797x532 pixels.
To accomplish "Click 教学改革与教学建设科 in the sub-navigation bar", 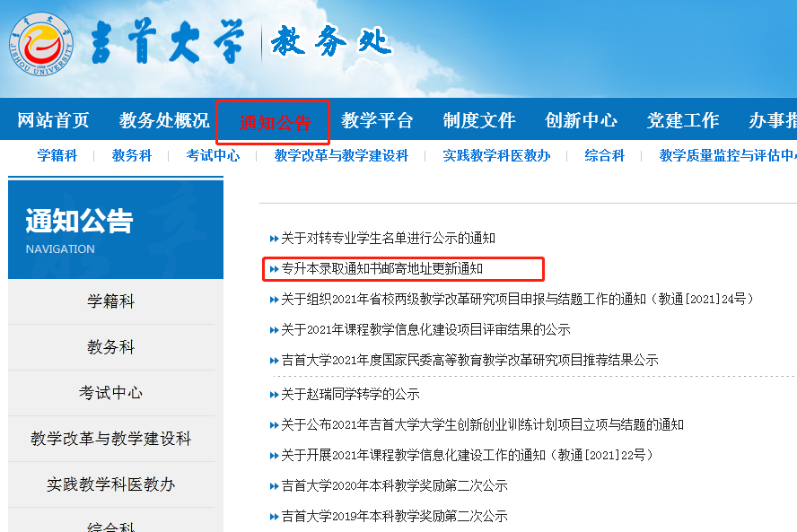I will [341, 155].
